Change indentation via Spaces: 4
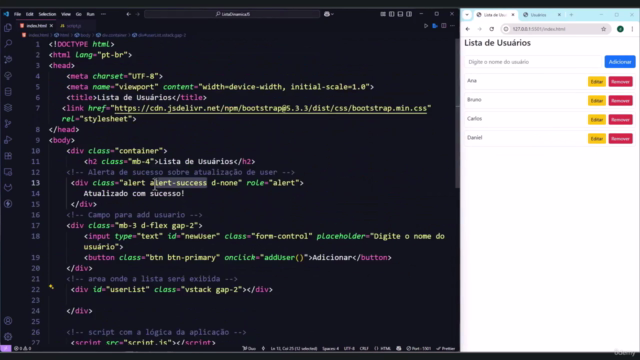 point(331,349)
